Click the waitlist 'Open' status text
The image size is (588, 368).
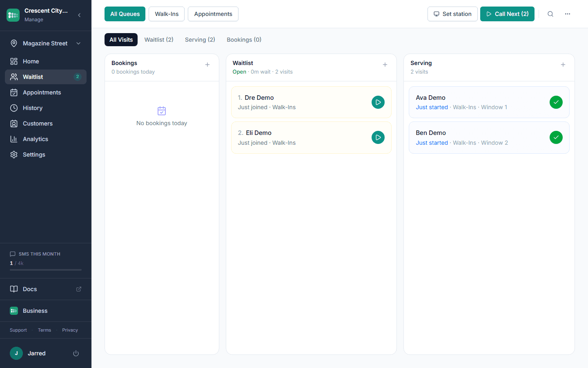(x=239, y=72)
